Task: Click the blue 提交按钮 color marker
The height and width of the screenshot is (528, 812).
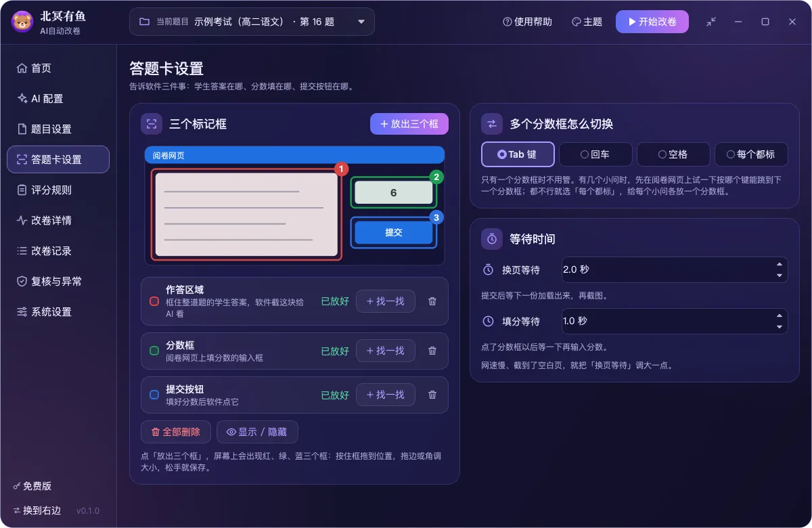Action: [x=154, y=395]
